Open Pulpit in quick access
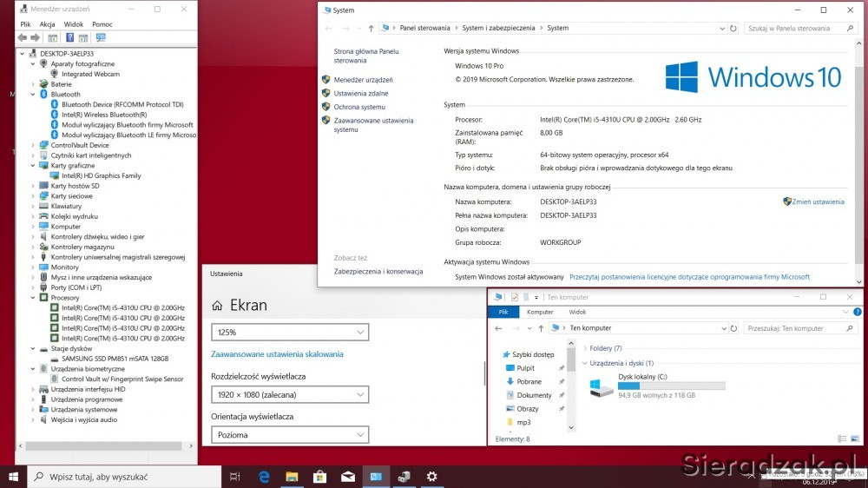 pos(525,368)
